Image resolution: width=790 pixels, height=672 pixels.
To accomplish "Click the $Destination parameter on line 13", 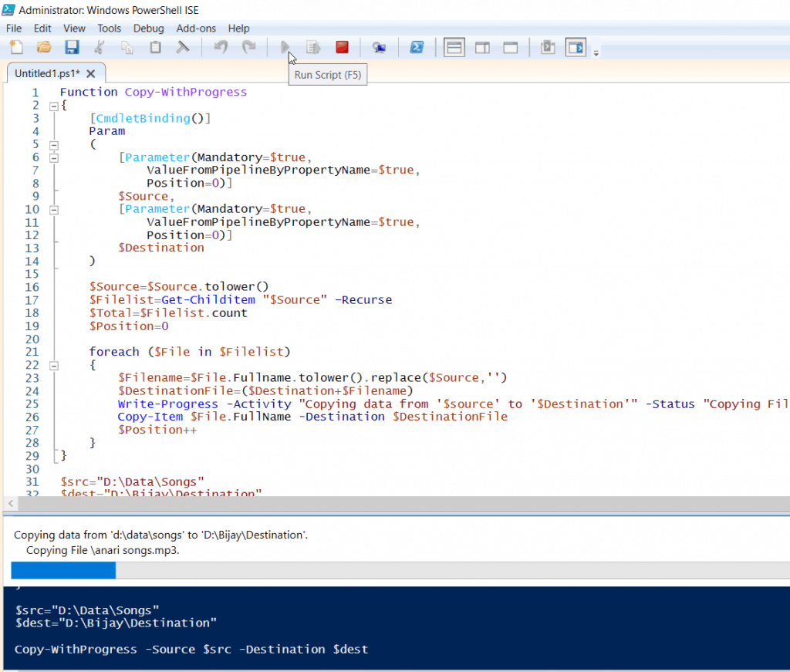I will [161, 248].
